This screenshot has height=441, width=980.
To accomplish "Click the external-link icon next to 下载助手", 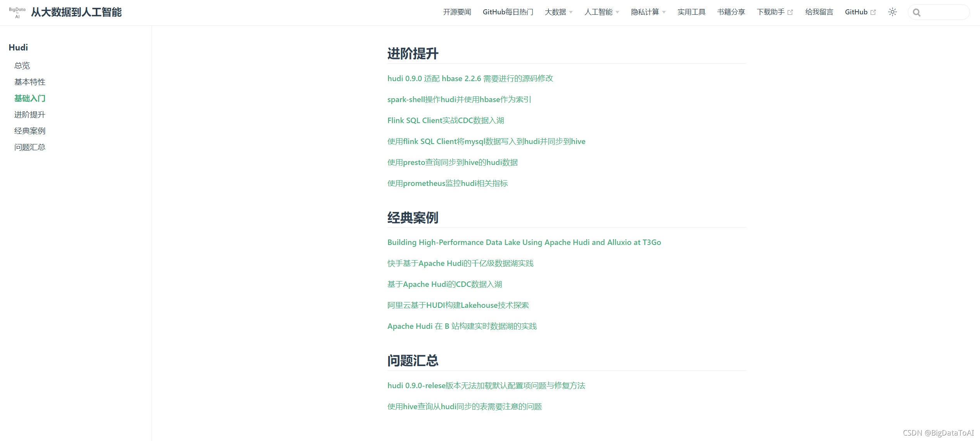I will (790, 12).
